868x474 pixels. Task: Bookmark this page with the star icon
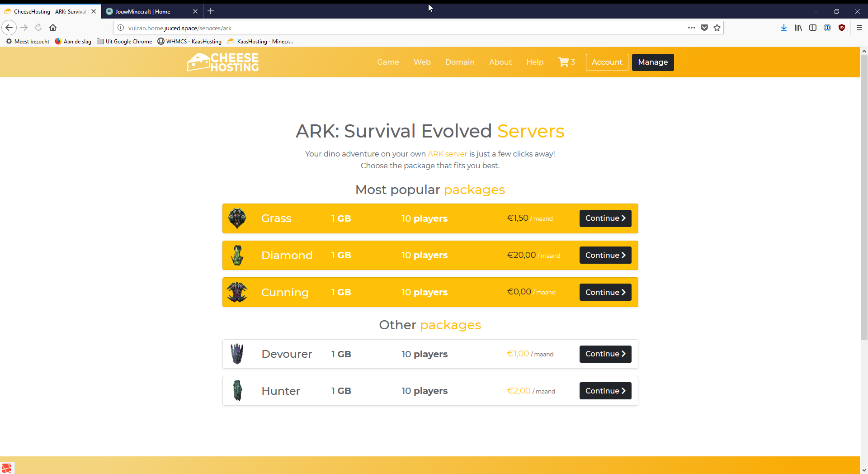[x=717, y=28]
